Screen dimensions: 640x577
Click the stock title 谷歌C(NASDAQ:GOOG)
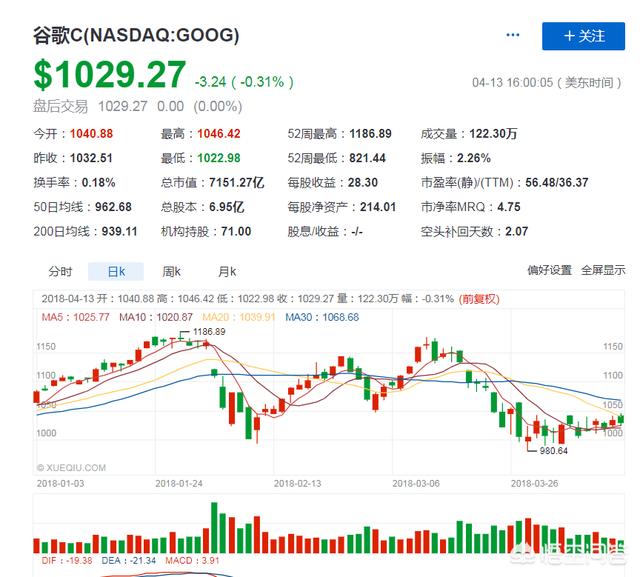click(x=136, y=35)
